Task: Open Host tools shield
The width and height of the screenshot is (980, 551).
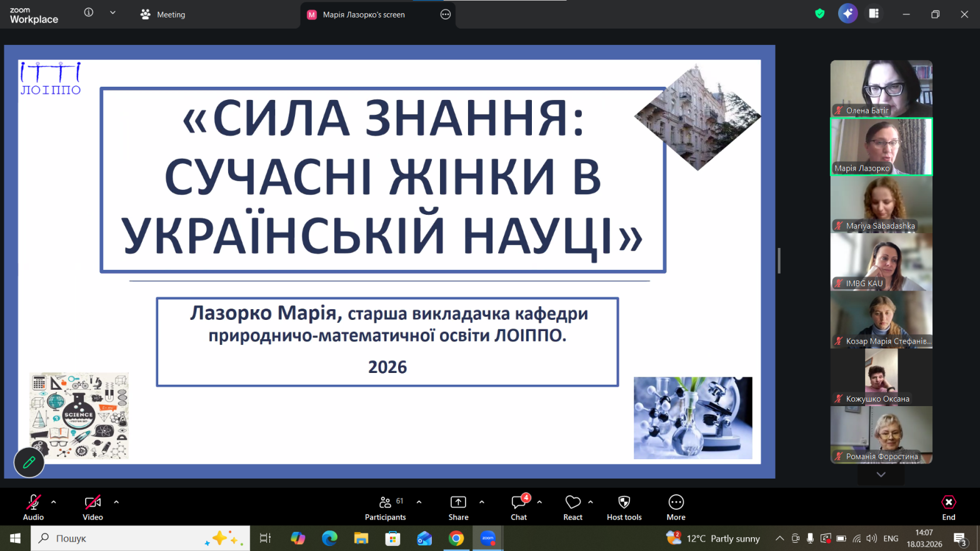Action: pos(624,507)
